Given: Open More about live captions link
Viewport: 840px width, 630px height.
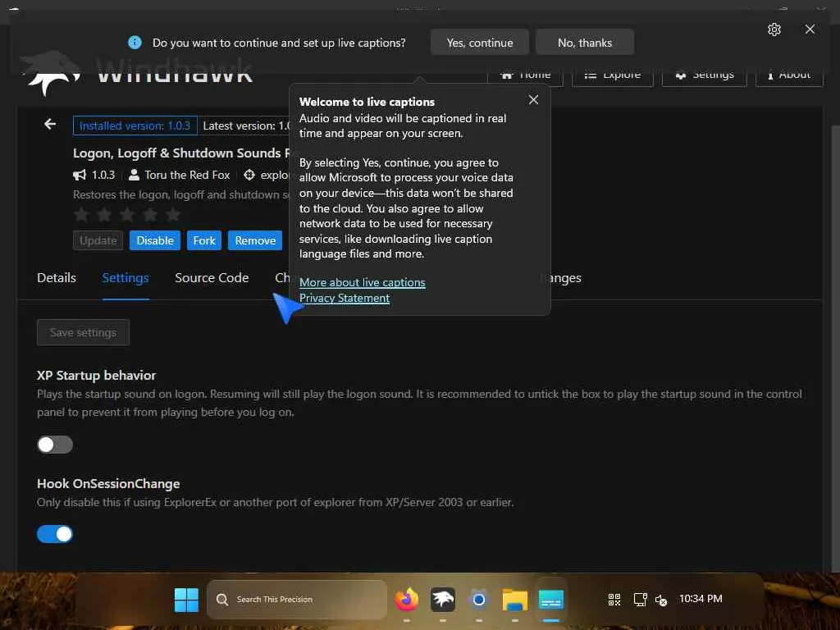Looking at the screenshot, I should tap(362, 282).
